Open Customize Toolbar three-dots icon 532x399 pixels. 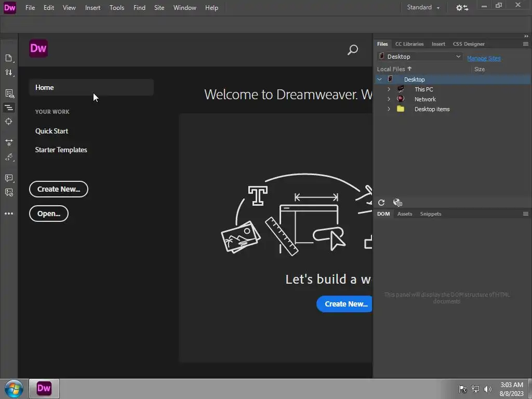(x=9, y=214)
